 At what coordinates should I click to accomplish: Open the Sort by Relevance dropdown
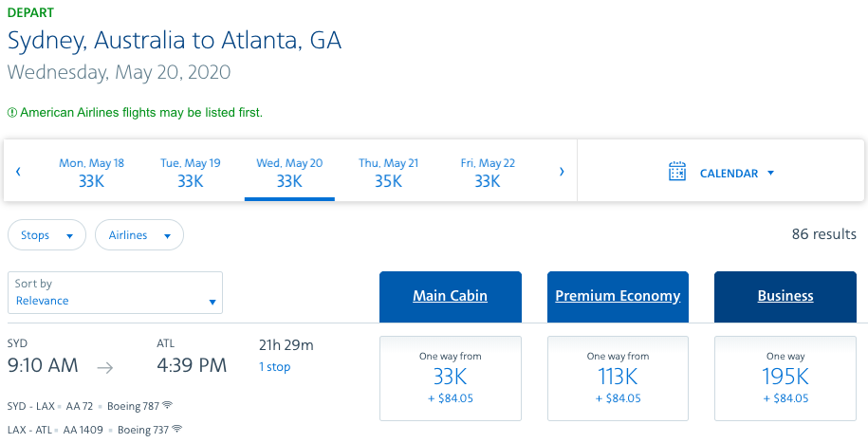tap(115, 292)
